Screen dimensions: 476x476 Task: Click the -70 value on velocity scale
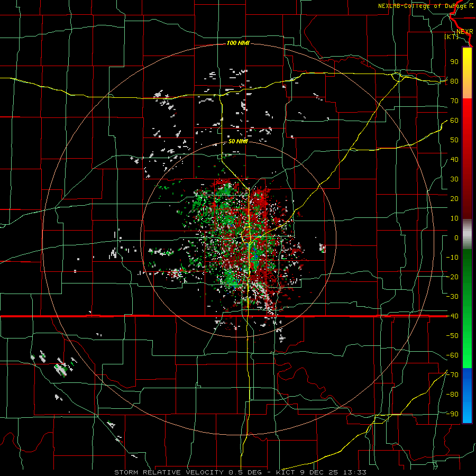coord(452,375)
